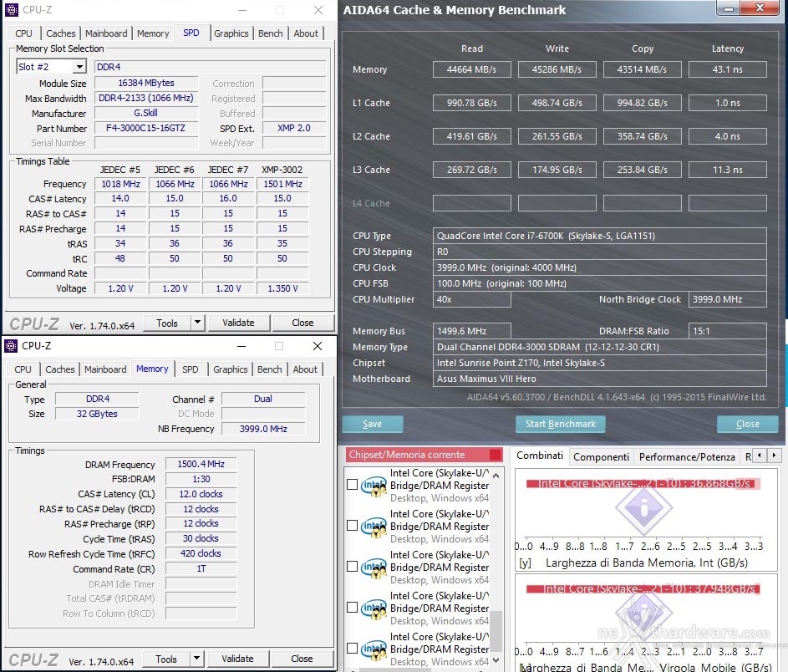
Task: Click the Motherboard value Asus Maximus VIII Hero
Action: click(599, 379)
